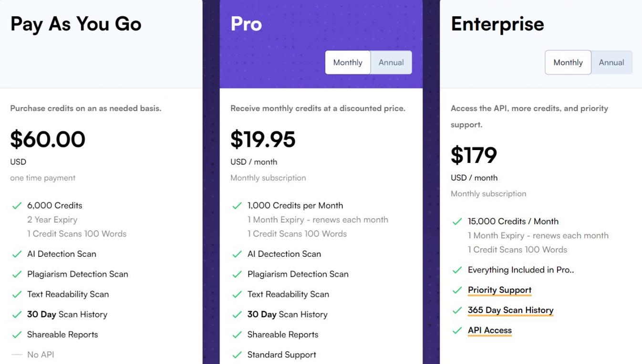Click the Pro plan heading
642x364 pixels.
point(246,24)
